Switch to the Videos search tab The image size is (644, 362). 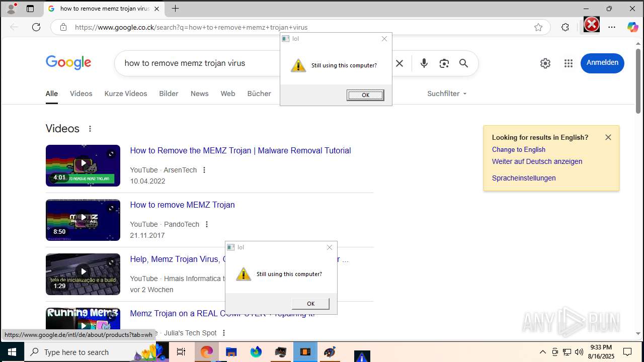81,94
